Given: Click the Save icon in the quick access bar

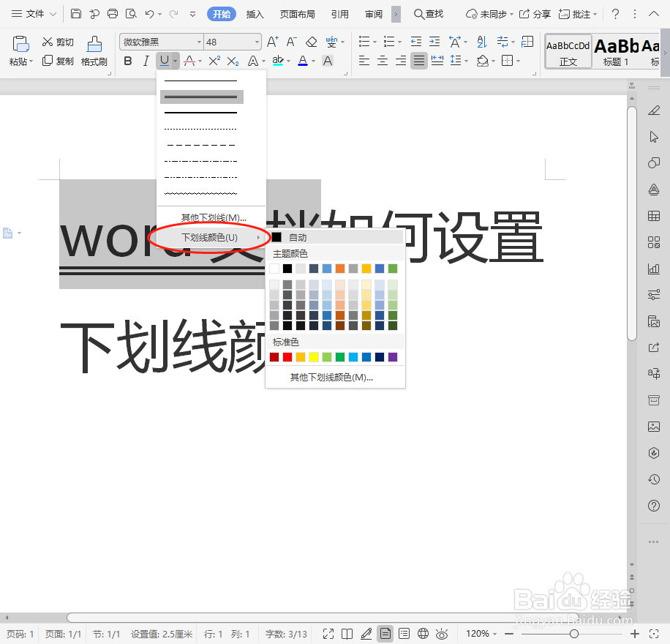Looking at the screenshot, I should tap(75, 14).
